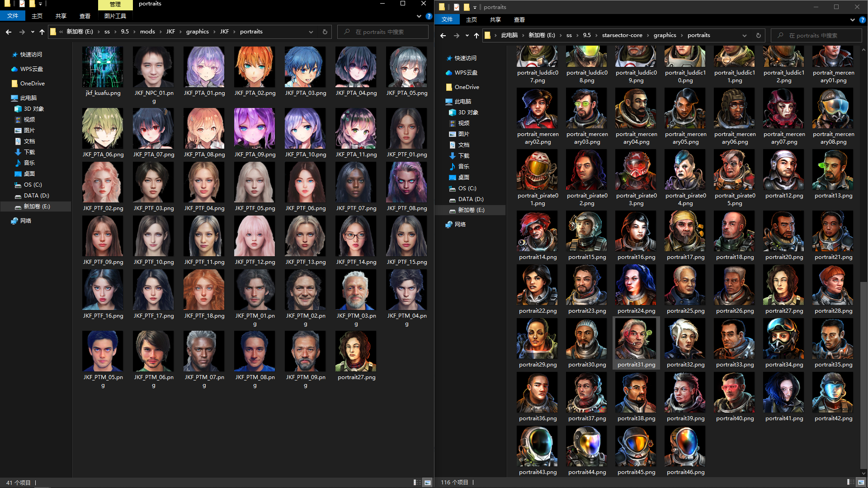Click the right window vertical scrollbar
The width and height of the screenshot is (868, 488).
[863, 375]
